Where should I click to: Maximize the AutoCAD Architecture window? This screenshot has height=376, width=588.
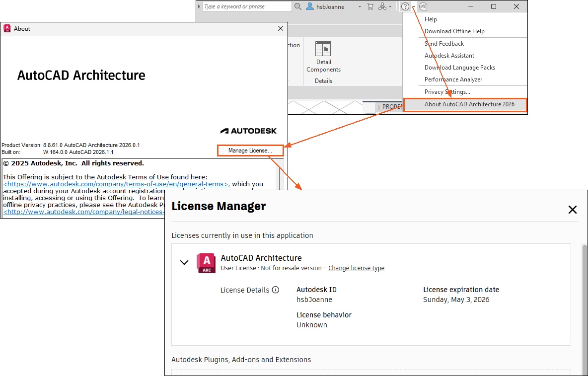pyautogui.click(x=494, y=6)
